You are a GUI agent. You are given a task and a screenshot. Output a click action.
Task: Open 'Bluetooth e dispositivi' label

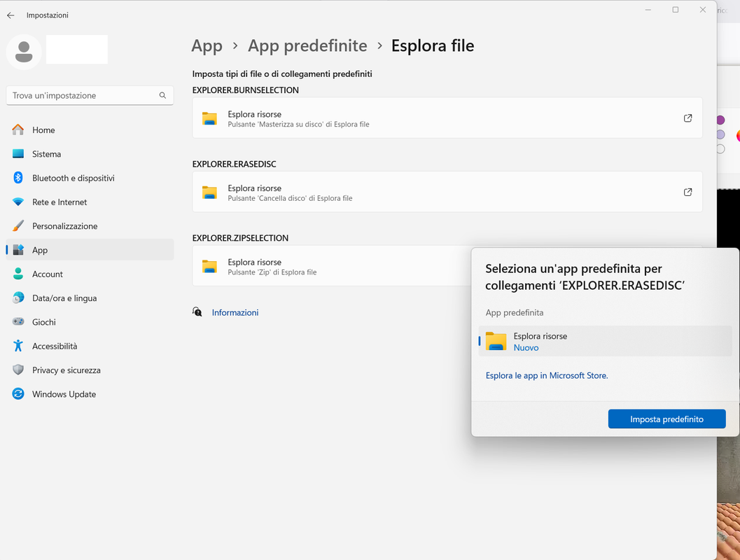73,178
